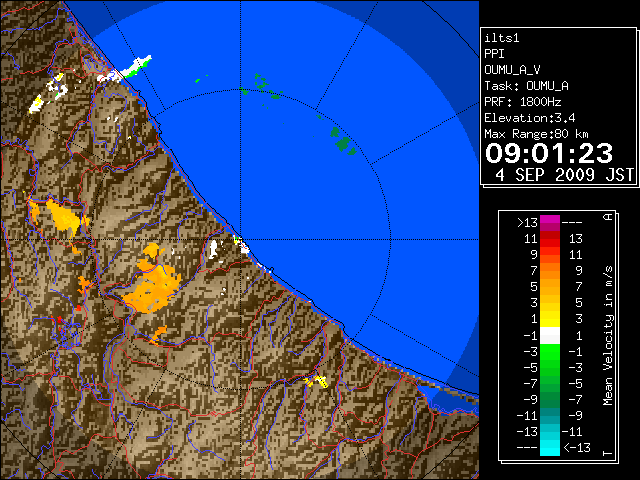Image resolution: width=640 pixels, height=480 pixels.
Task: Click the white band in the velocity scale
Action: click(550, 335)
